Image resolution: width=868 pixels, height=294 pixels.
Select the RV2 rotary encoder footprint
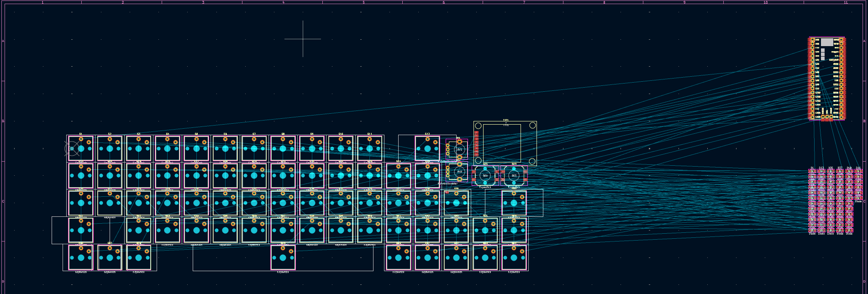(x=459, y=172)
